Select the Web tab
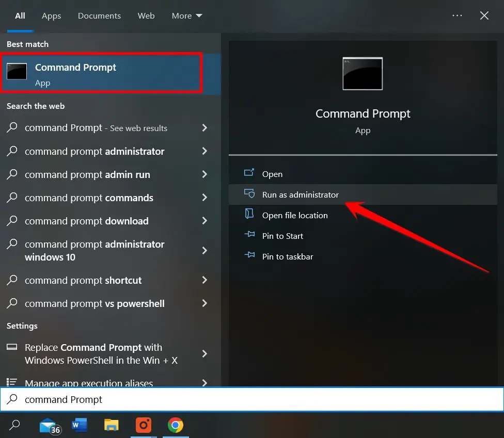The image size is (504, 438). pos(146,15)
